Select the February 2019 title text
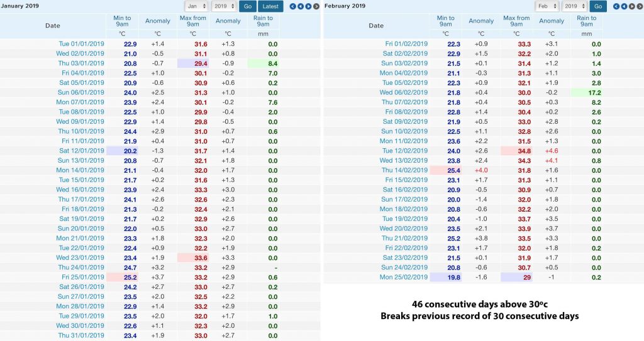The image size is (644, 341). (x=345, y=6)
